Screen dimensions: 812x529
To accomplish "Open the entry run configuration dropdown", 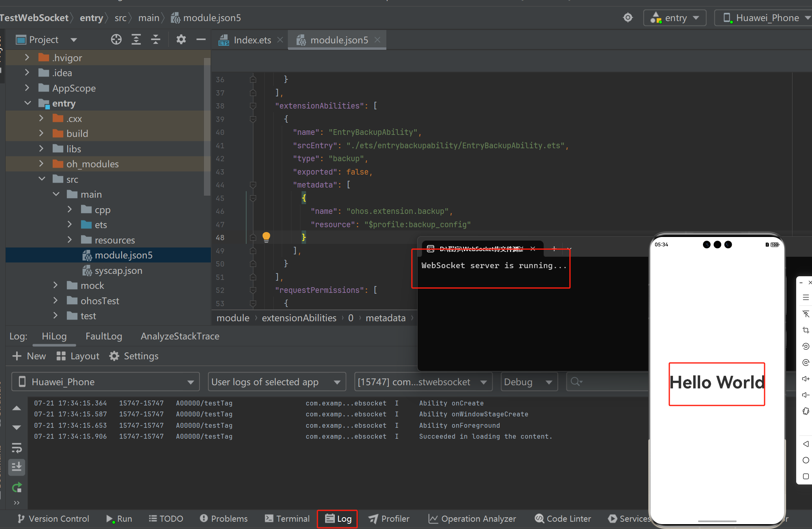I will (675, 18).
